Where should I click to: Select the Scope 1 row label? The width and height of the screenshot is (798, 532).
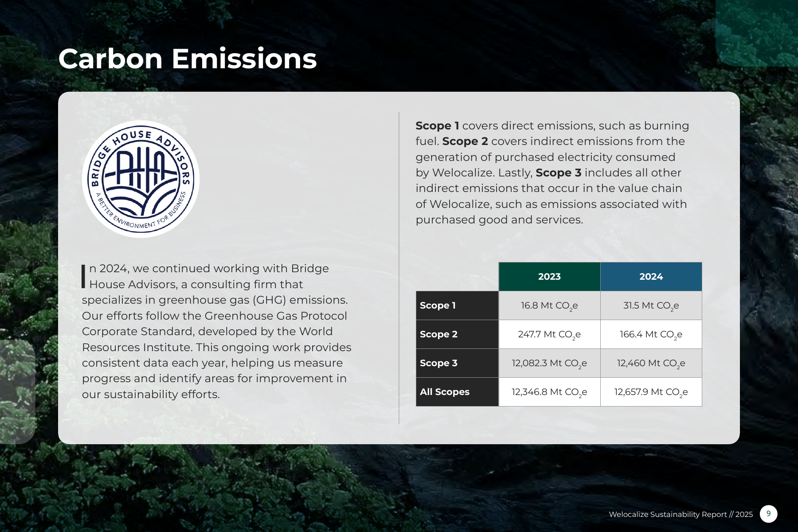click(x=457, y=305)
